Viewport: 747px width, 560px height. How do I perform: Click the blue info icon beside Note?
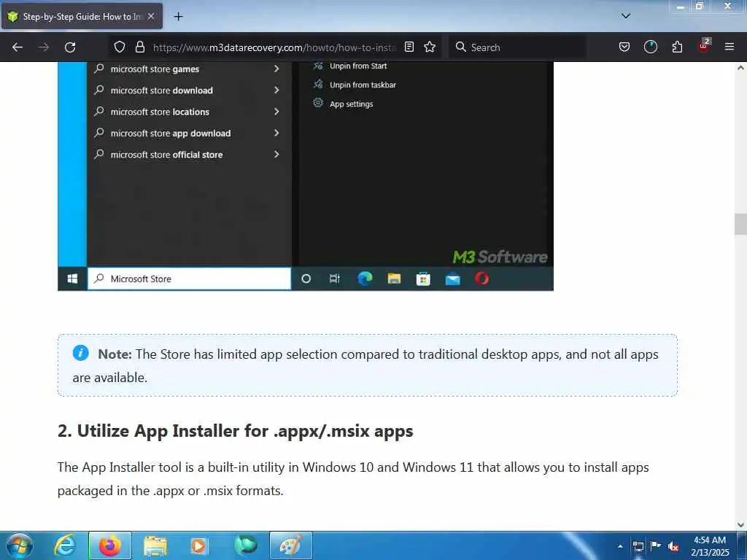coord(80,353)
